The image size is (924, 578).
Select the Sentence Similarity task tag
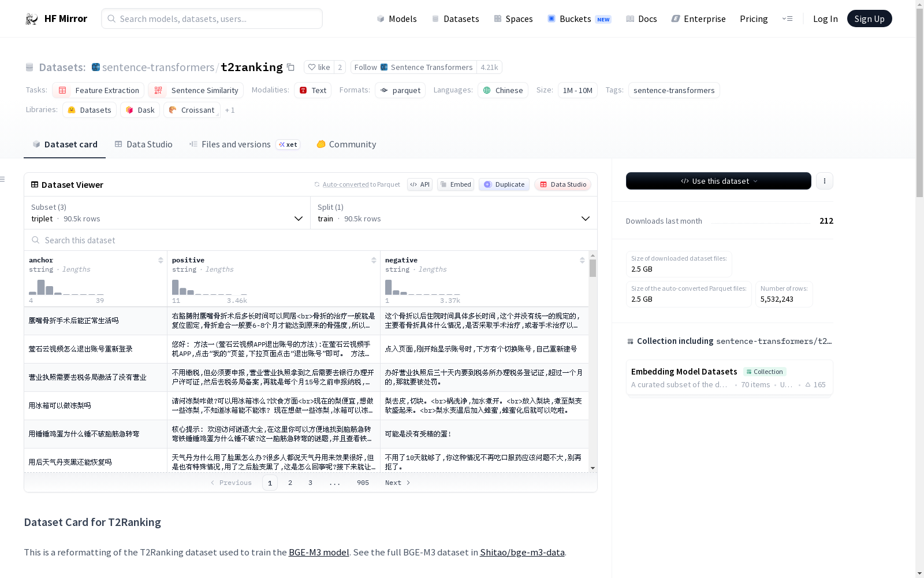coord(196,90)
